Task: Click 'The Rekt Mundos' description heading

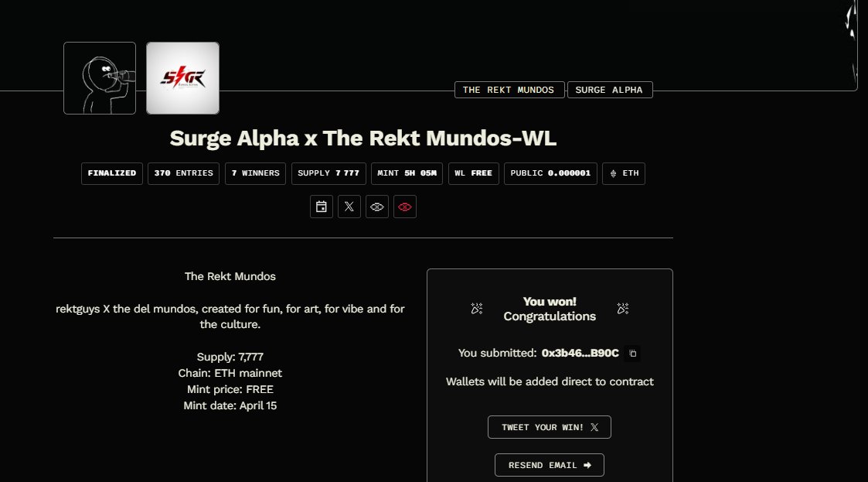Action: click(x=230, y=276)
